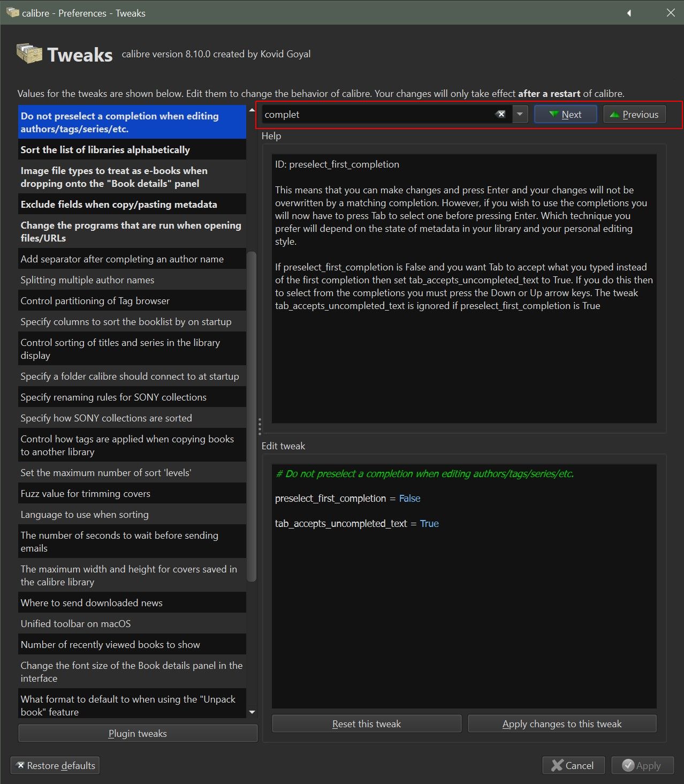Close the Preferences window

point(671,13)
